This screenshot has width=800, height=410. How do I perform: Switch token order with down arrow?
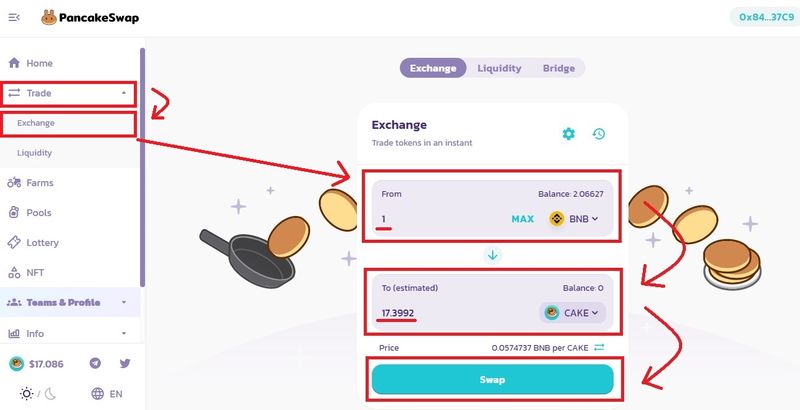[x=492, y=255]
